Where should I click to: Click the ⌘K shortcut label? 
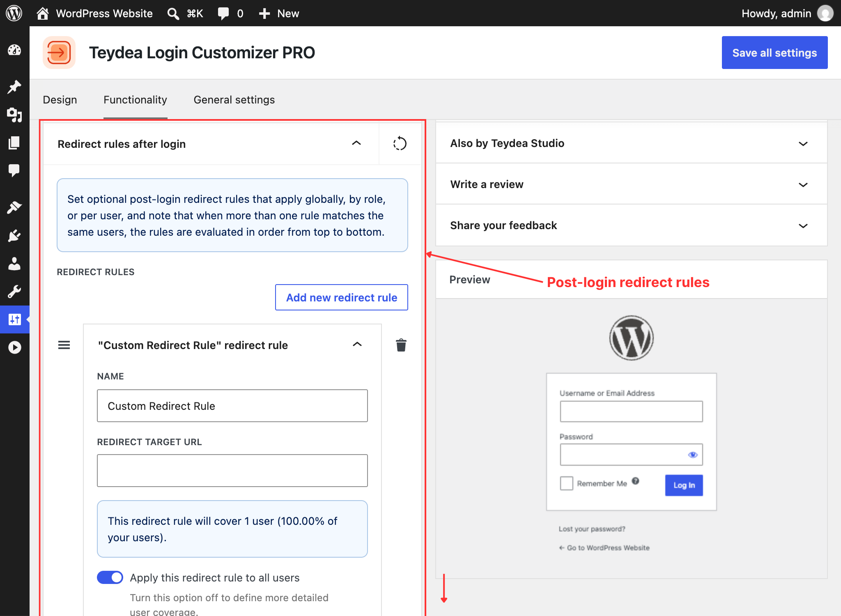point(195,14)
